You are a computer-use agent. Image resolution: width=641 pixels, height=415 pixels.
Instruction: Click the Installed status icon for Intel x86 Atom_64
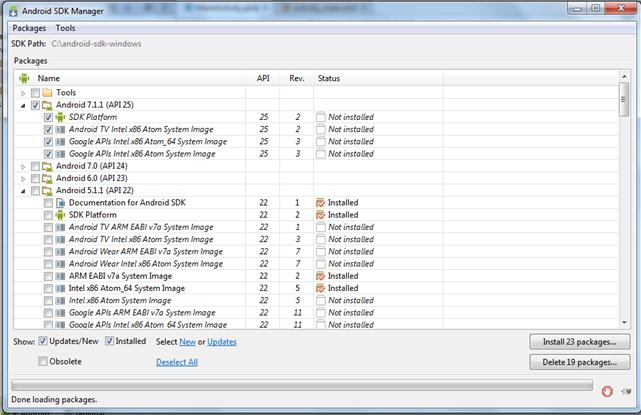tap(321, 288)
